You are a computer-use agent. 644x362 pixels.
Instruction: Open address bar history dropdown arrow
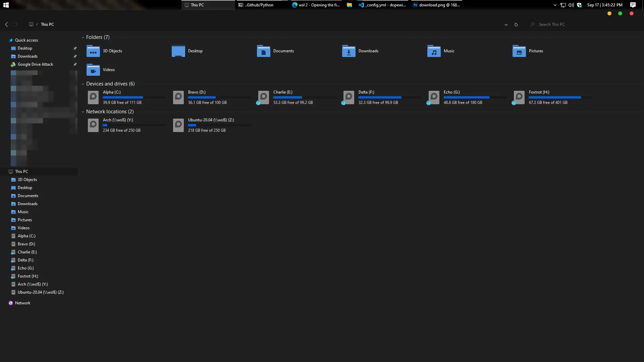coord(506,24)
